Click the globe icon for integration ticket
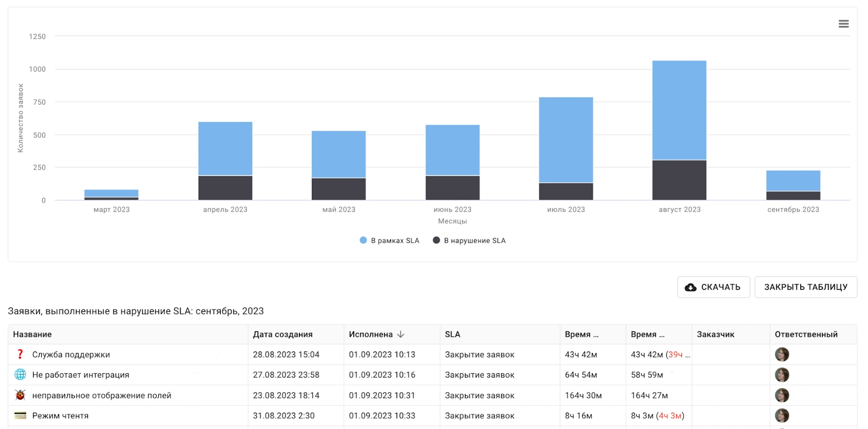 (20, 375)
